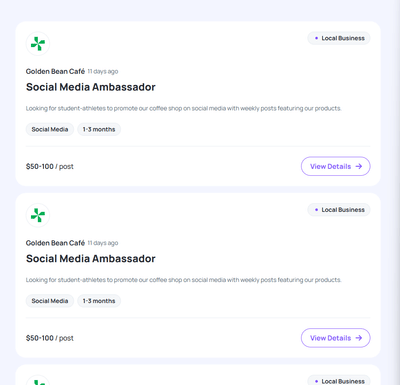400x385 pixels.
Task: Click Golden Bean Café name in second card
Action: 55,243
